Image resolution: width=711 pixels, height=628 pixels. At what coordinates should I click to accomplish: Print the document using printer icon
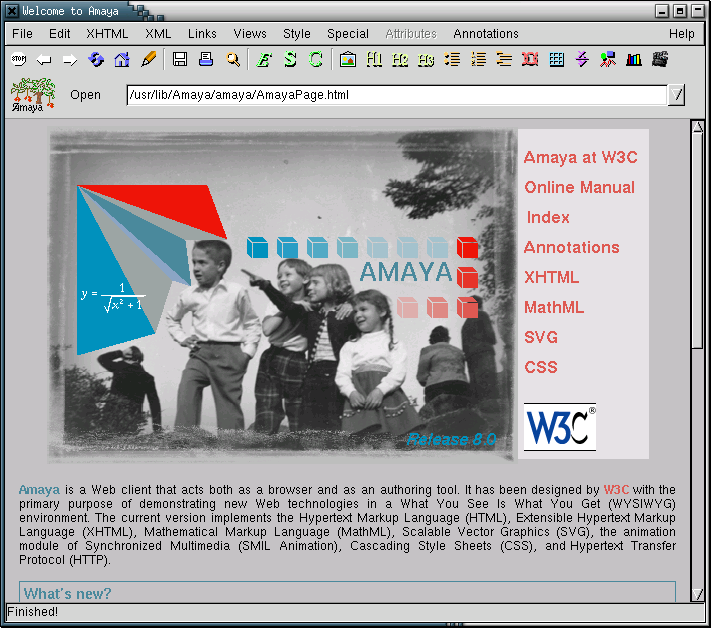(206, 60)
